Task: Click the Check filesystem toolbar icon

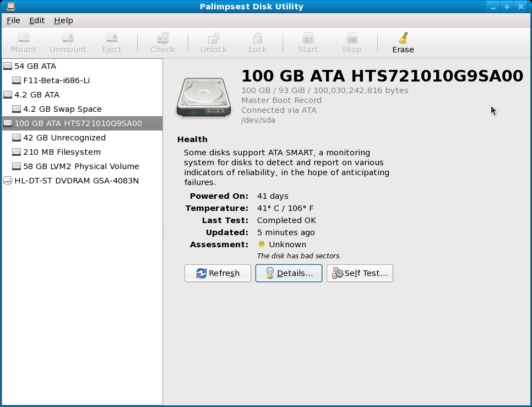Action: (x=162, y=37)
